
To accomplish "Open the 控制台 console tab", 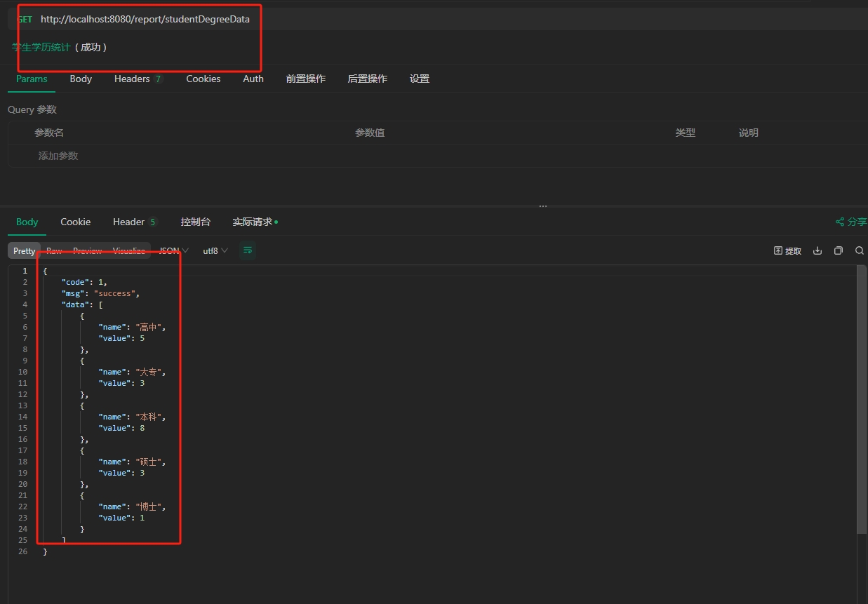I will click(x=195, y=222).
